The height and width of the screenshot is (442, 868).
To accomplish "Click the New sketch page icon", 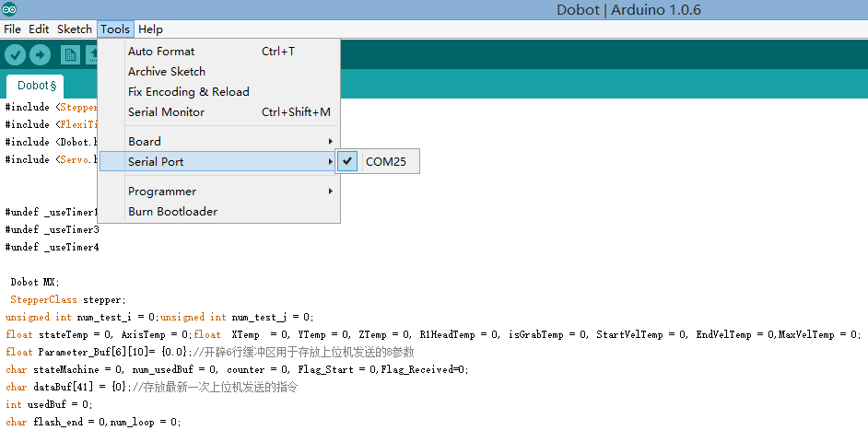I will coord(70,54).
